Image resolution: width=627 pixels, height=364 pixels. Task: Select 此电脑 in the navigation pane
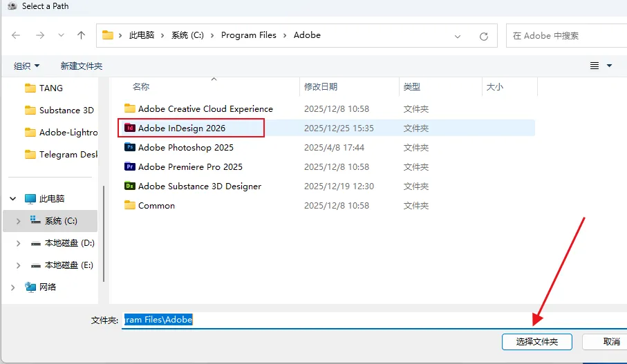(x=52, y=199)
